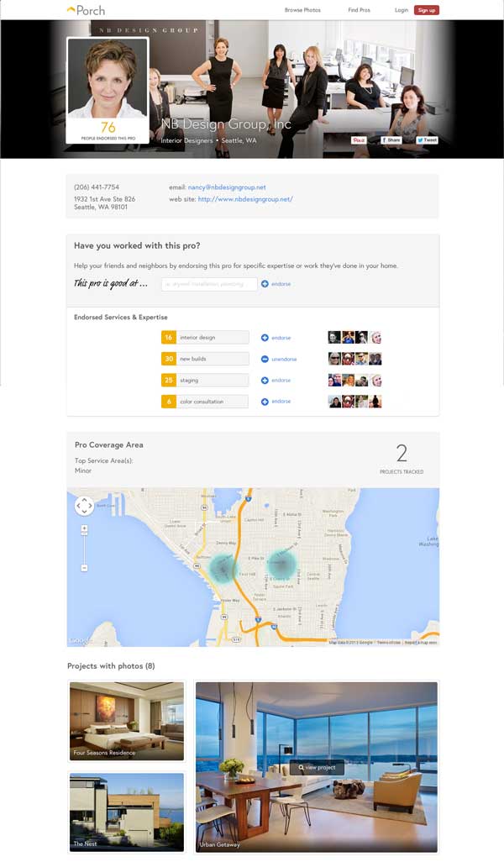Screen dimensions: 504x862
Task: Click the Pin it button
Action: [x=359, y=140]
